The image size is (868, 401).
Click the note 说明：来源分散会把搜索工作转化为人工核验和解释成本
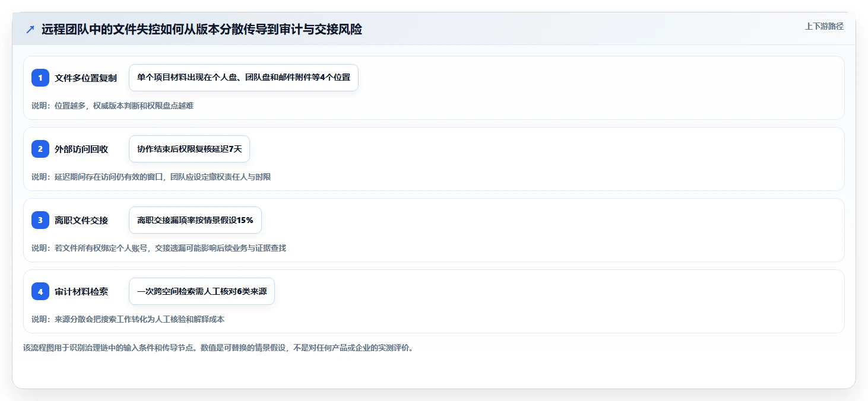pyautogui.click(x=128, y=319)
